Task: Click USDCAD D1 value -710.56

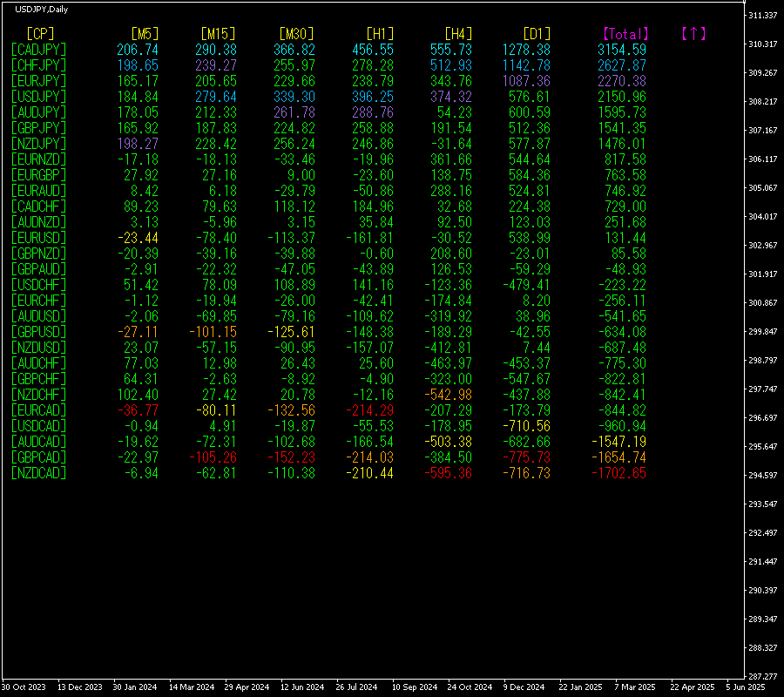Action: point(526,425)
